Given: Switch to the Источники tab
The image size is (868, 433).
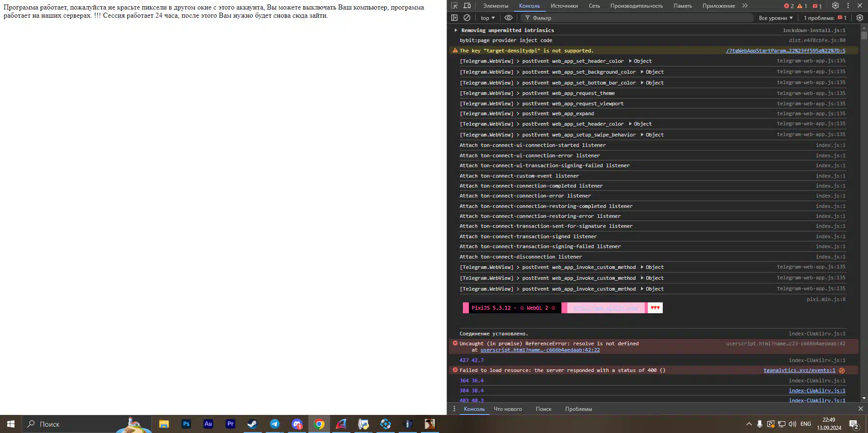Looking at the screenshot, I should [564, 6].
